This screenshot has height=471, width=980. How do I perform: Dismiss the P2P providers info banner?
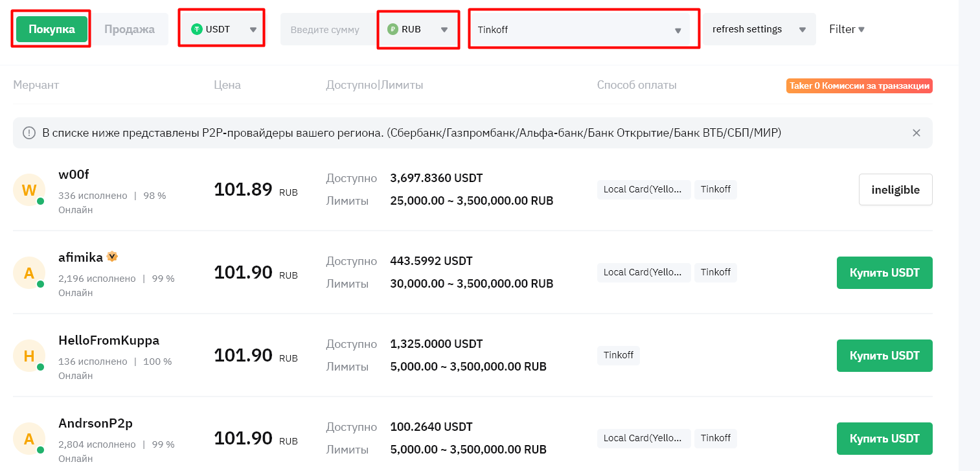point(916,133)
